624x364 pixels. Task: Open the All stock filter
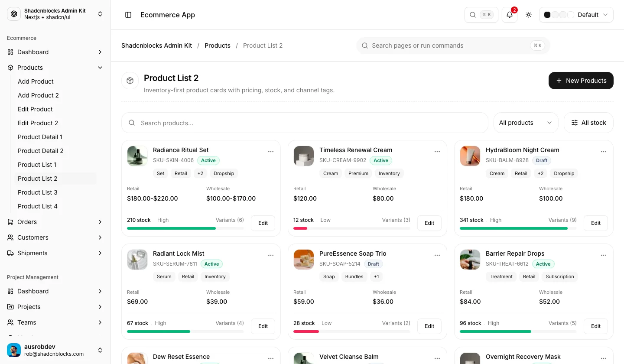(588, 123)
